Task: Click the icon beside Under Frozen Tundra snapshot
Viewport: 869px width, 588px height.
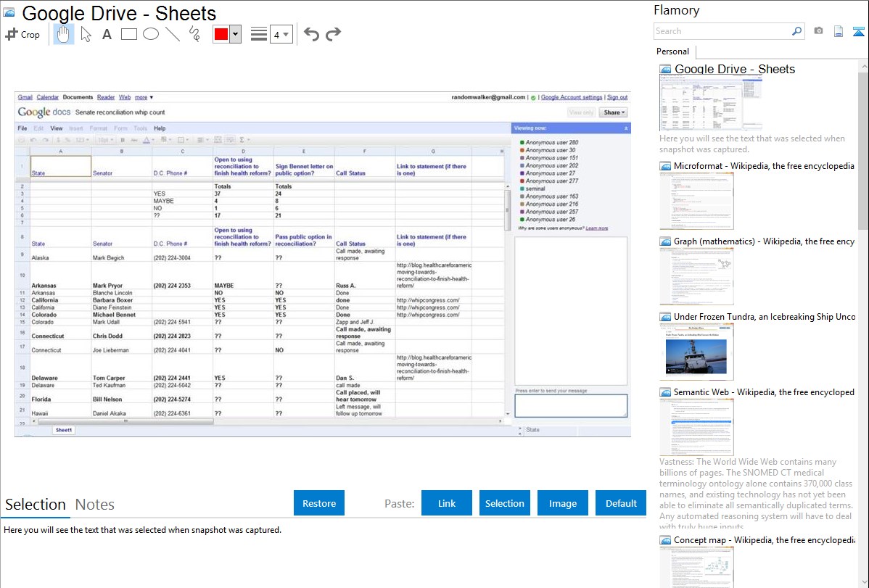Action: 665,317
